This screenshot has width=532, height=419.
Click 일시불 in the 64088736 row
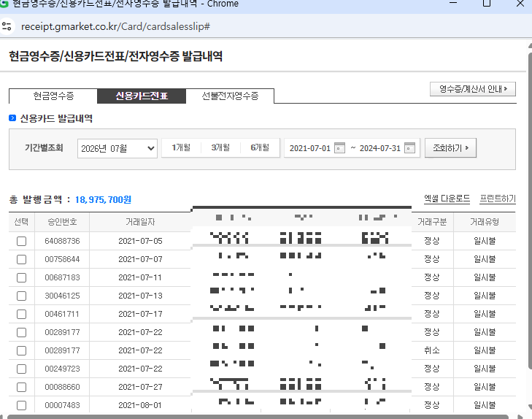click(485, 241)
